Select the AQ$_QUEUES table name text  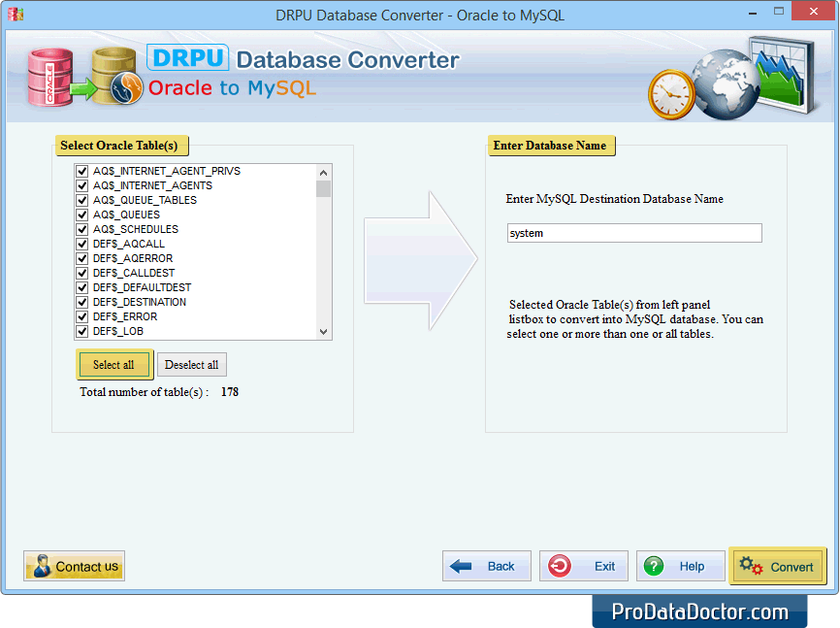(x=126, y=215)
